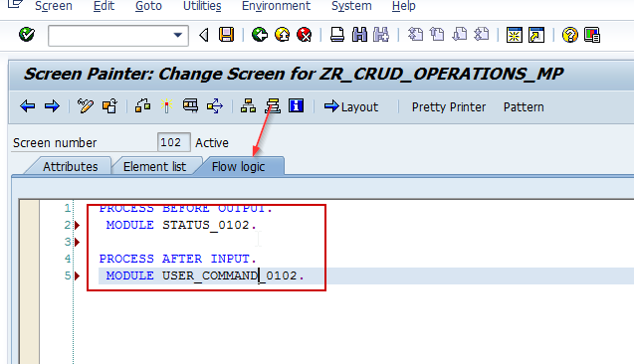Click the MODULE STATUS_0102 code line

point(181,225)
